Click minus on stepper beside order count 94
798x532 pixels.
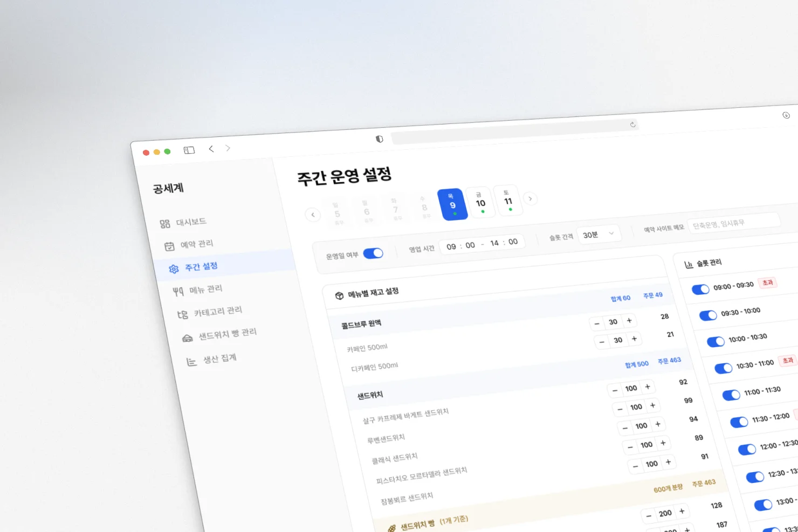(625, 427)
